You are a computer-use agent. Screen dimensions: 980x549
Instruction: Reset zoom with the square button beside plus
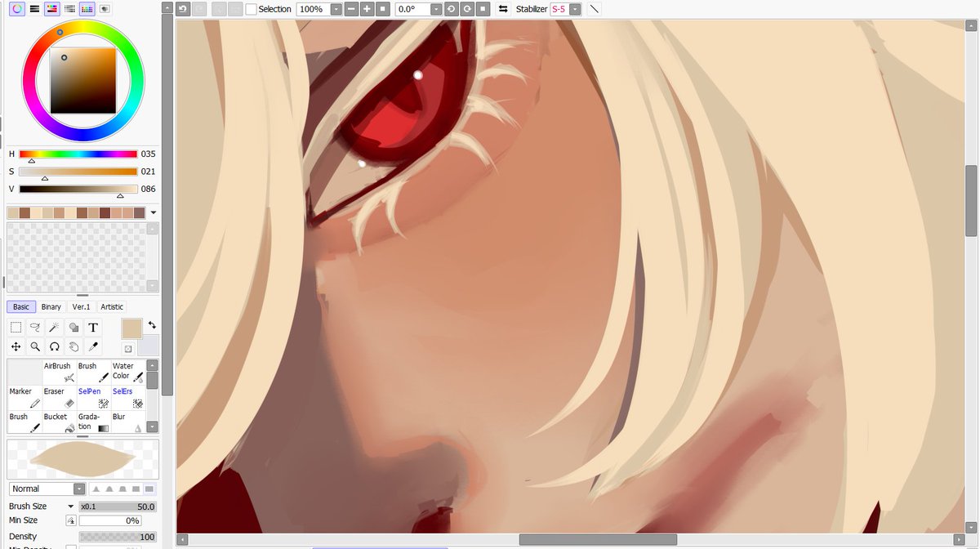click(382, 9)
